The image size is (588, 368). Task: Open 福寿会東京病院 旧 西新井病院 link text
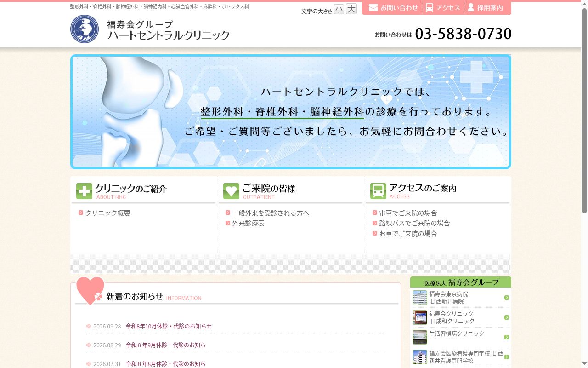tap(449, 298)
